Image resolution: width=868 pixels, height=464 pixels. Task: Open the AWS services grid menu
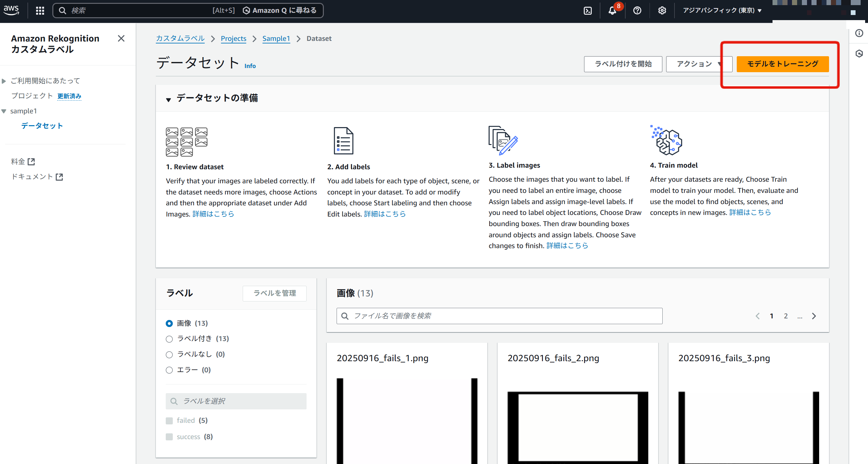[x=40, y=11]
